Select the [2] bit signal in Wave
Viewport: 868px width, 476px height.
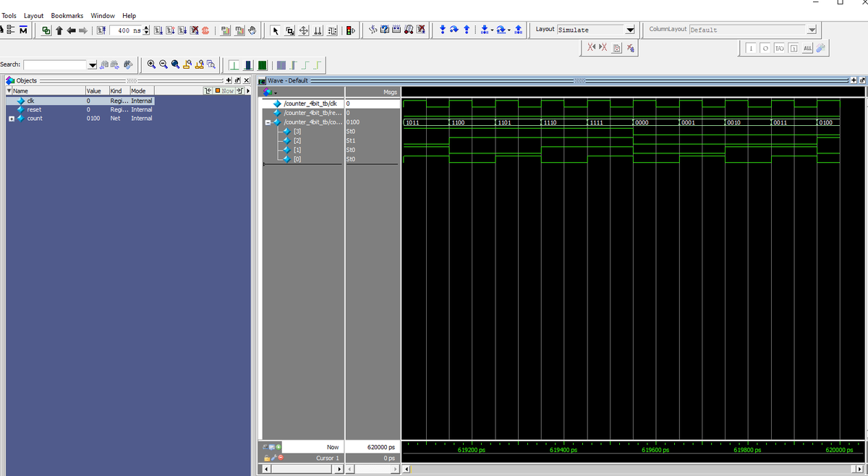pyautogui.click(x=297, y=140)
